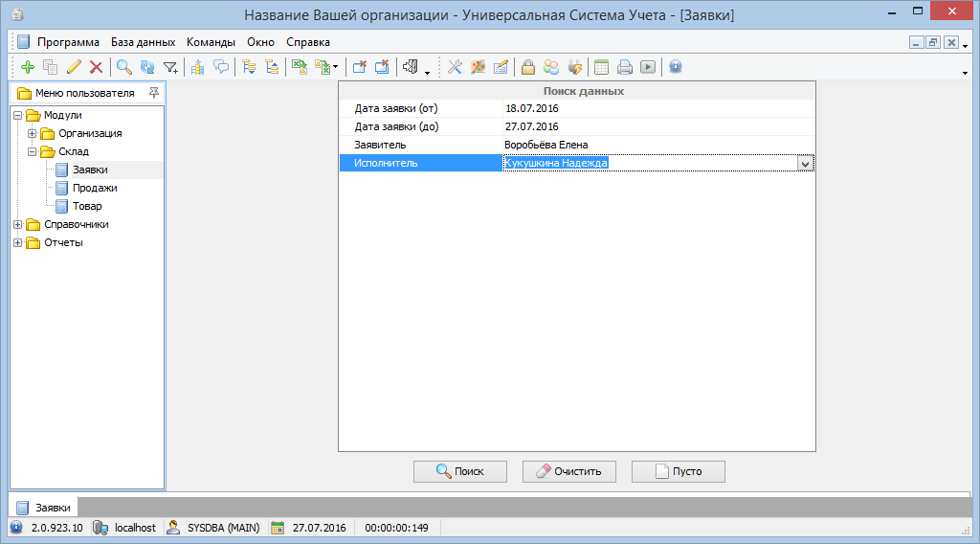The width and height of the screenshot is (980, 544).
Task: Select Продажи in the module tree
Action: [94, 188]
